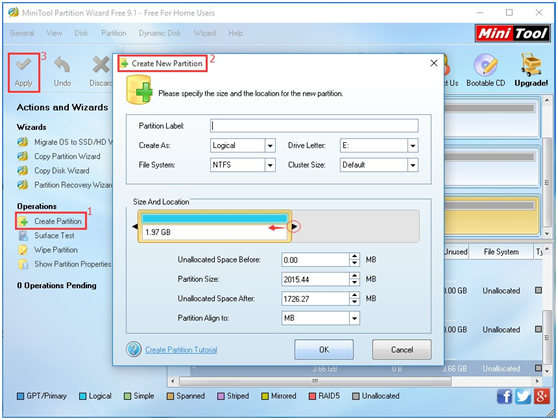Open the Bootable CD tool
Image resolution: width=558 pixels, height=420 pixels.
click(485, 70)
